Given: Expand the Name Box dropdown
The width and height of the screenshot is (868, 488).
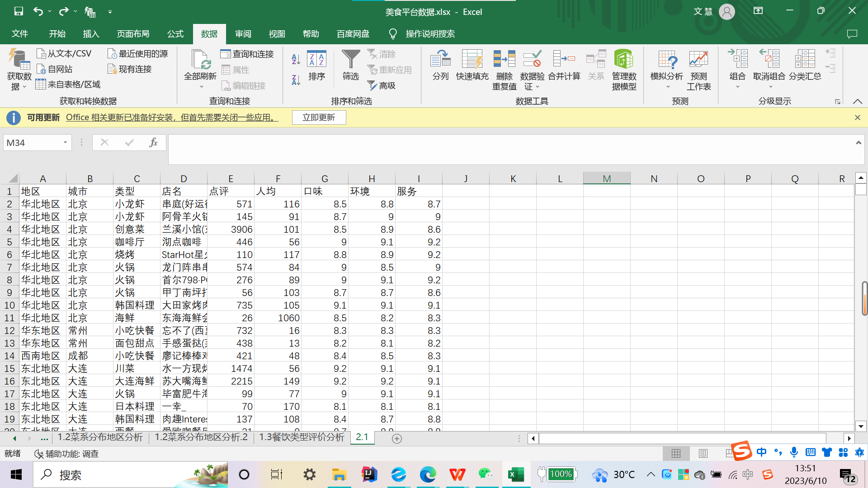Looking at the screenshot, I should click(65, 143).
